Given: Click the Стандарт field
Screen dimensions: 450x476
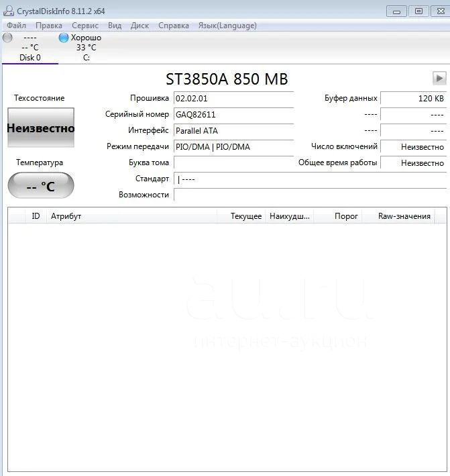Looking at the screenshot, I should [311, 179].
